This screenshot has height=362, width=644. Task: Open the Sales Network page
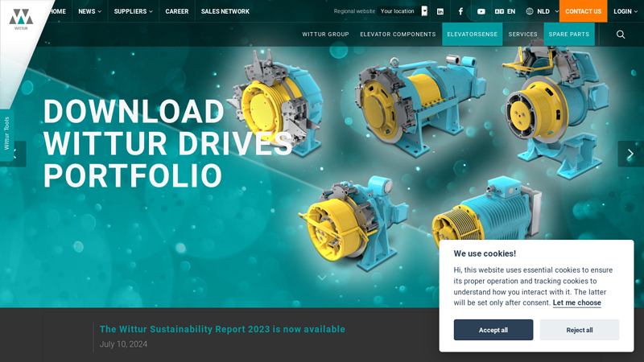pyautogui.click(x=225, y=11)
